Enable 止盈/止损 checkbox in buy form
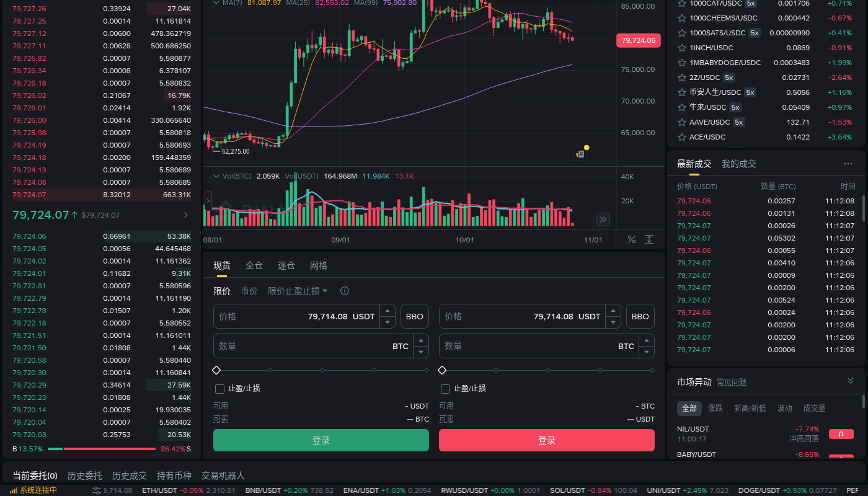The width and height of the screenshot is (868, 496). click(x=219, y=389)
